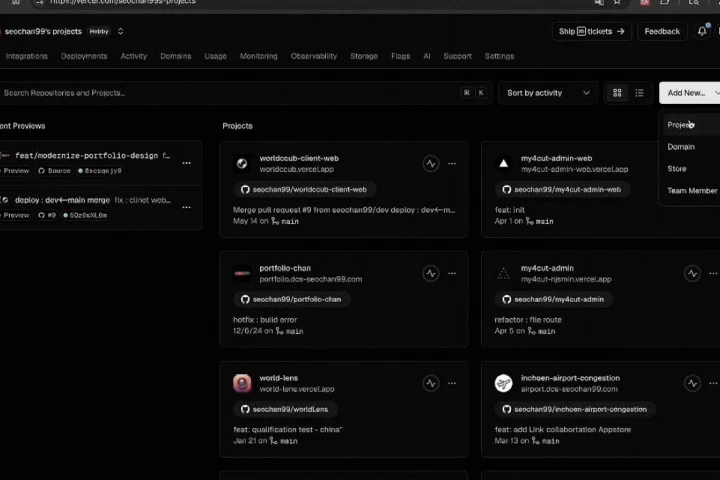The width and height of the screenshot is (720, 480).
Task: Click the Source badge on modernize-portfolio preview
Action: tap(55, 170)
